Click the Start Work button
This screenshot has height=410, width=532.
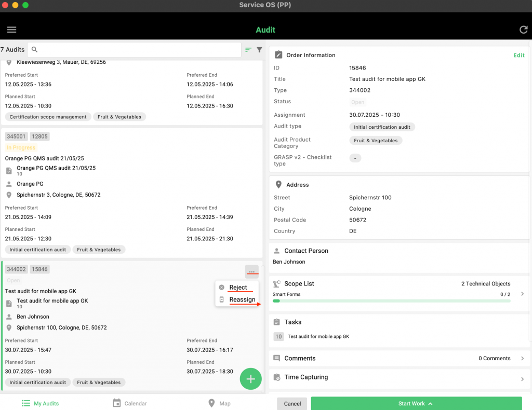coord(416,403)
